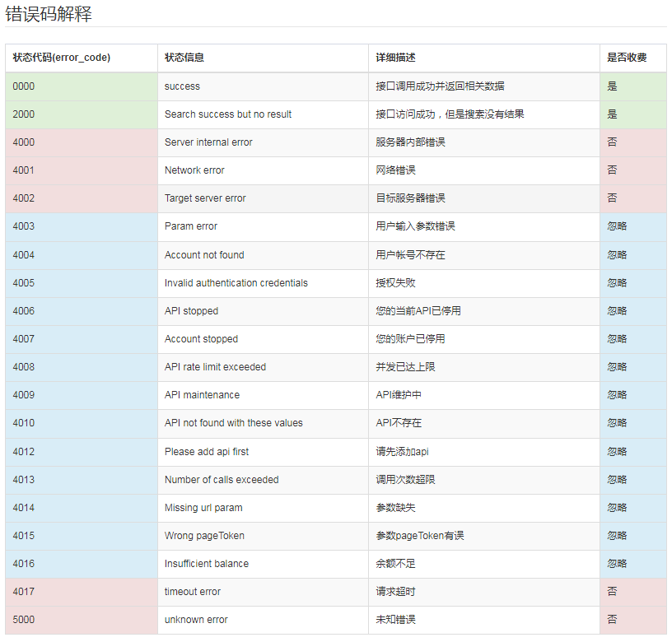This screenshot has width=672, height=642.
Task: Click description 用户帐号不存在
Action: pyautogui.click(x=410, y=255)
